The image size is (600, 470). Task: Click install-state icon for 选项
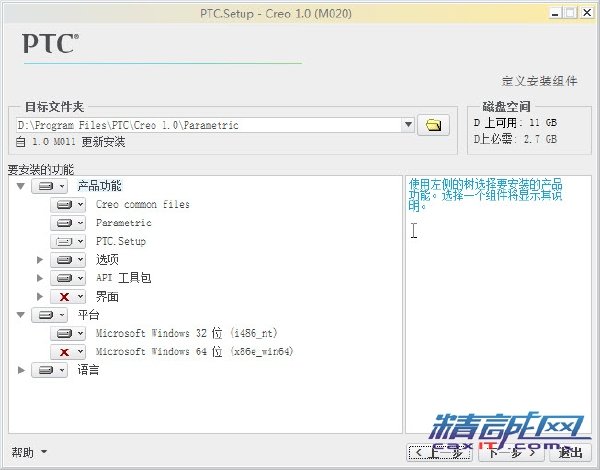[64, 260]
